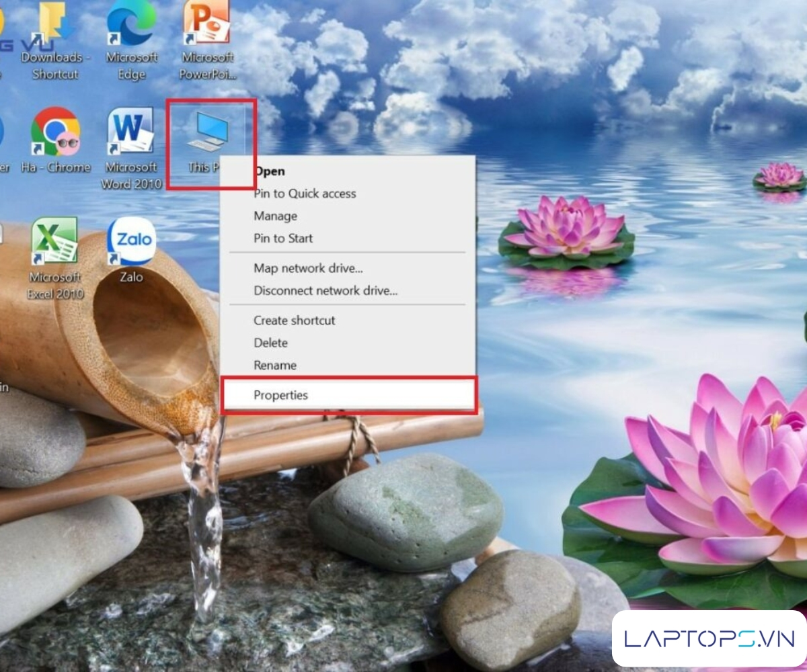Open the Downloads - Shortcut folder icon
Image resolution: width=807 pixels, height=672 pixels.
pos(55,27)
